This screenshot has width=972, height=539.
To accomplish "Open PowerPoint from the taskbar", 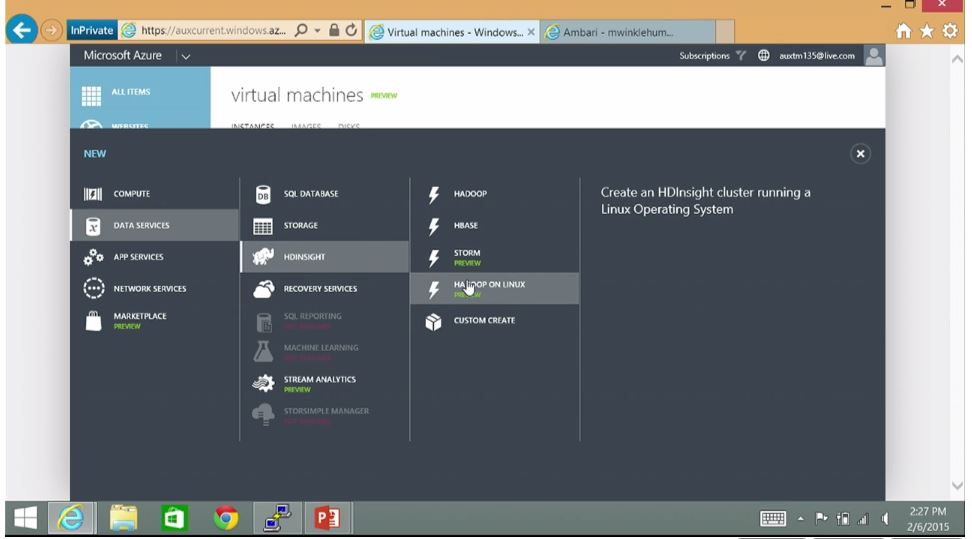I will (x=327, y=518).
